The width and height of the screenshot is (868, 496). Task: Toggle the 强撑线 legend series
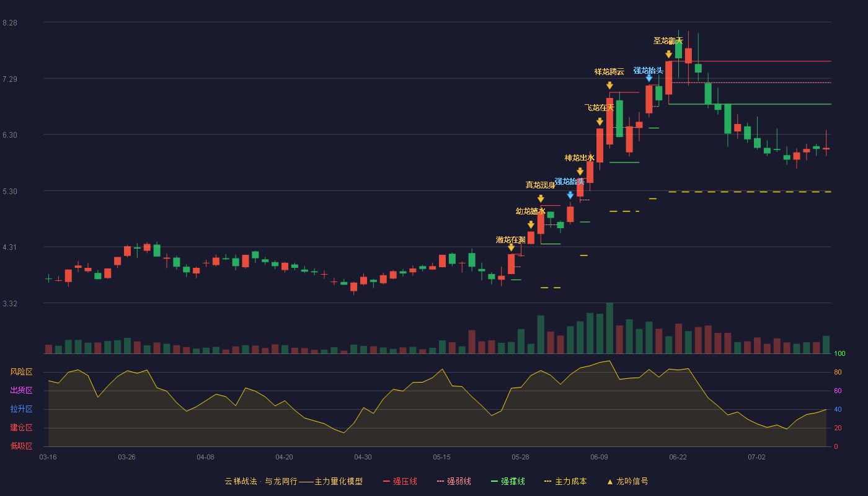click(x=508, y=481)
